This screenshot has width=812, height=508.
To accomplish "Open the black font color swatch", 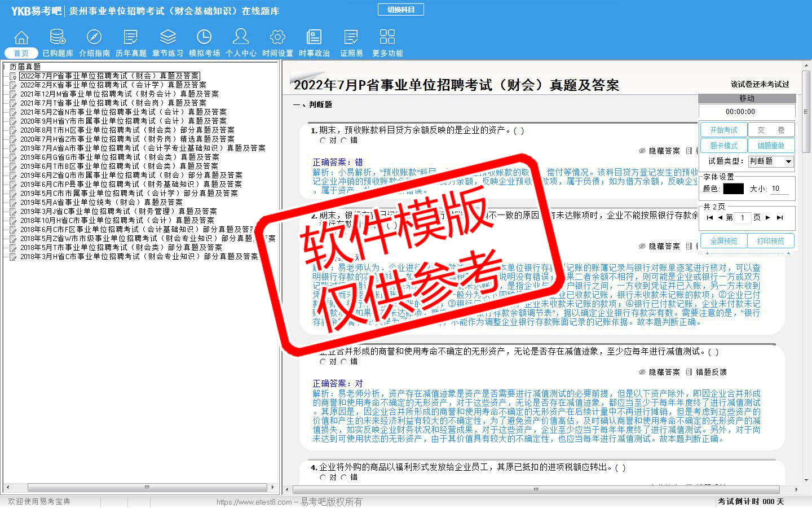I will pos(733,189).
